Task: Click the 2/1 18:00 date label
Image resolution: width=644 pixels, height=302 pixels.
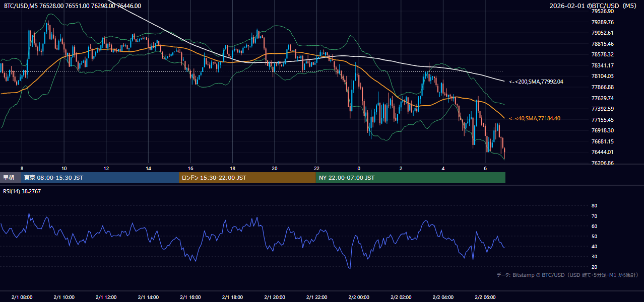Action: pos(232,297)
